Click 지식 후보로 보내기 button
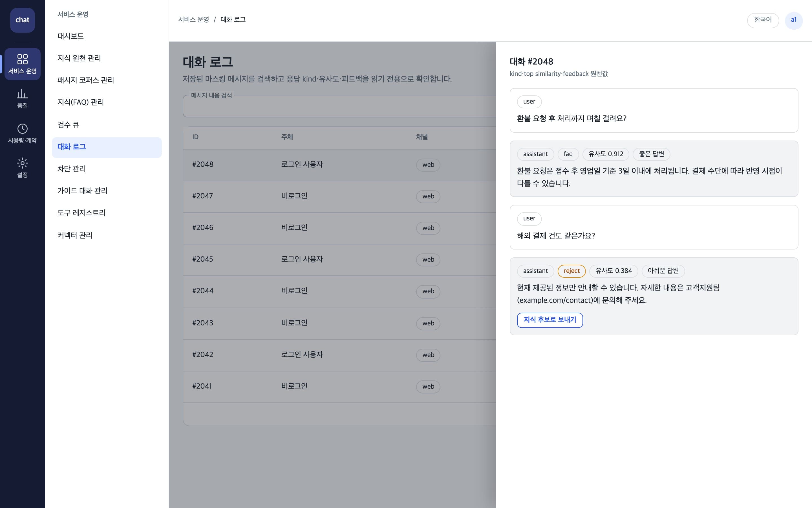812x508 pixels. click(x=550, y=320)
